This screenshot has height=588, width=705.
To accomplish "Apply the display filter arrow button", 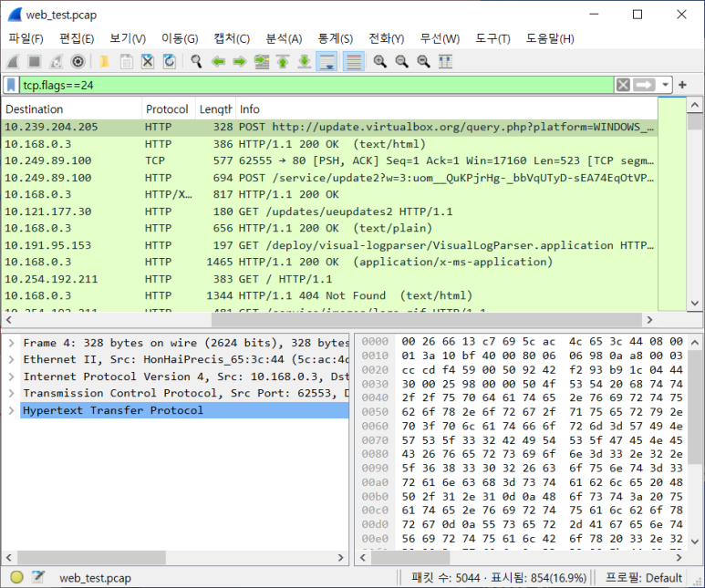I will 644,85.
